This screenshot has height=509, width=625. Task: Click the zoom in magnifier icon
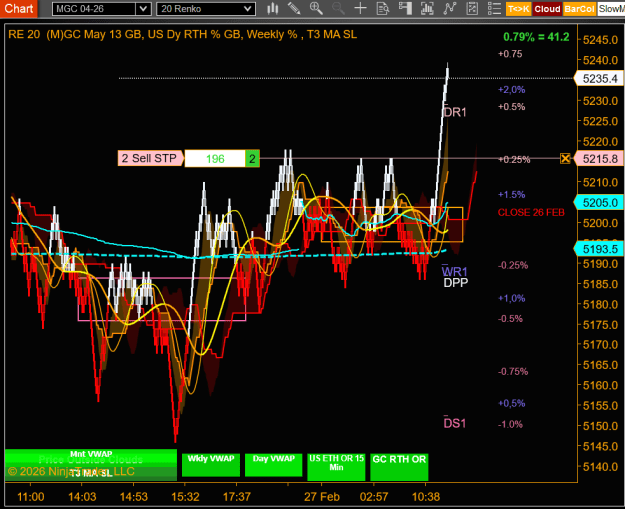[316, 8]
